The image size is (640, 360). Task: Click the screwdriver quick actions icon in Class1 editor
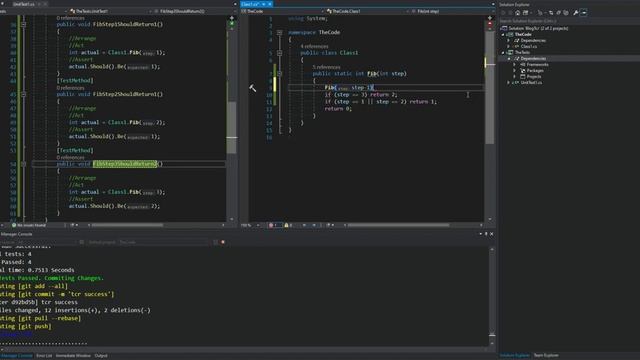click(253, 88)
